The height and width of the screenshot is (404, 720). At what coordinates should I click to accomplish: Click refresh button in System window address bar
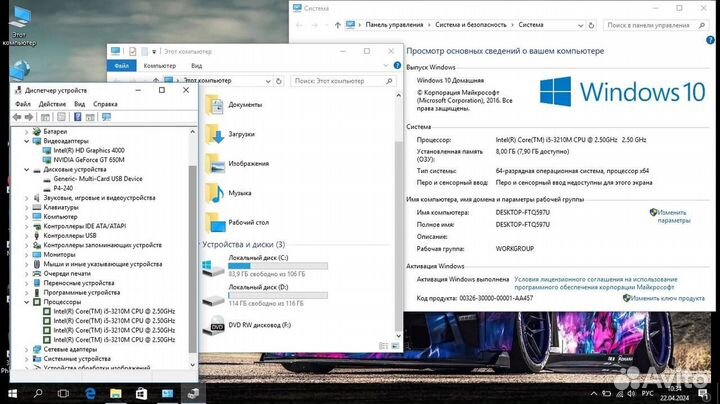tap(591, 25)
